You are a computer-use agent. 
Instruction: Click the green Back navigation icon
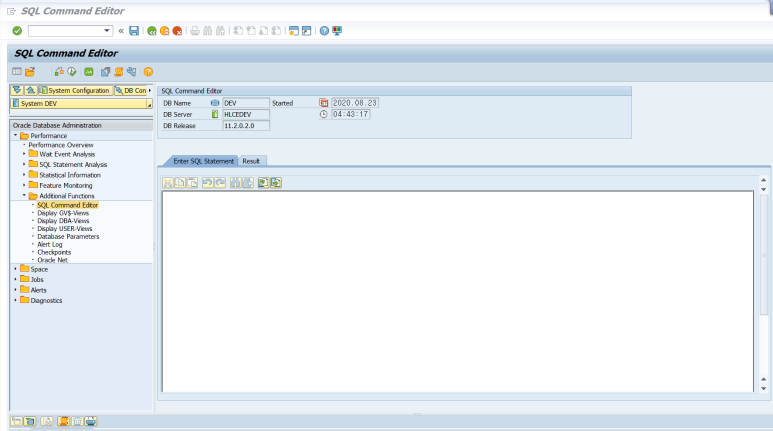152,31
